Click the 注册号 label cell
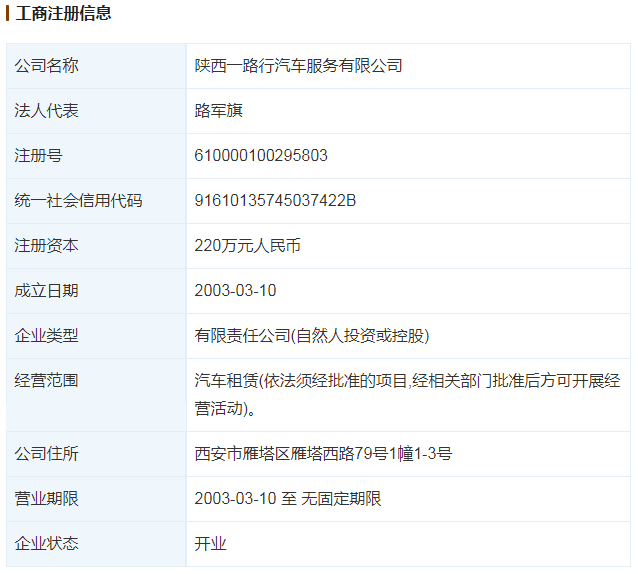 (x=38, y=156)
